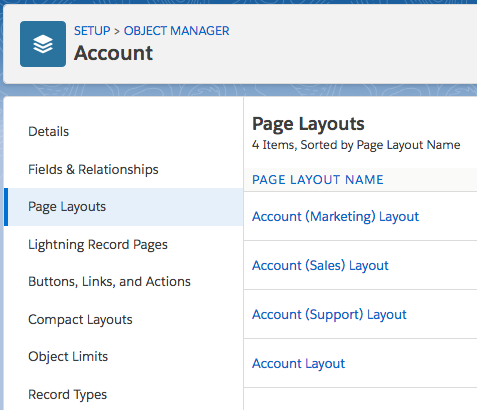Click the items sorted summary text

click(356, 145)
